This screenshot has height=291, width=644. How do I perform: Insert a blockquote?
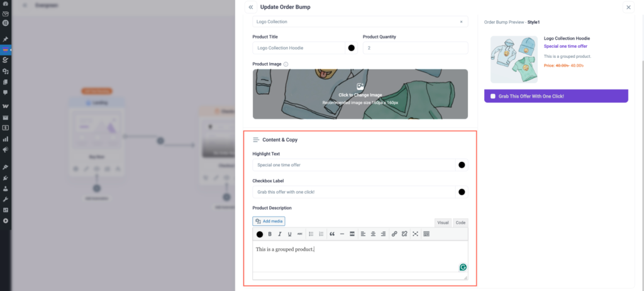(x=332, y=234)
